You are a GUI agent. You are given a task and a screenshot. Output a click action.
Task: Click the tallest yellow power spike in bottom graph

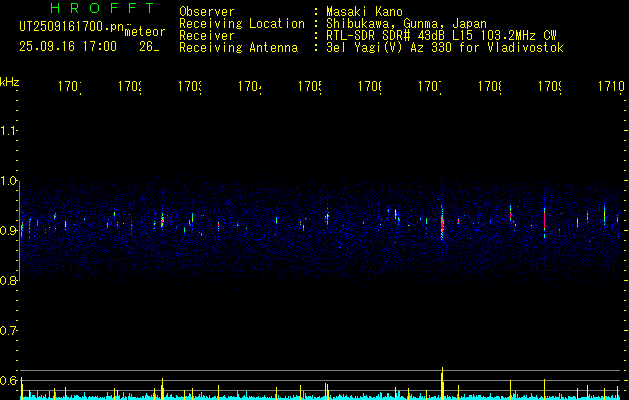click(442, 383)
